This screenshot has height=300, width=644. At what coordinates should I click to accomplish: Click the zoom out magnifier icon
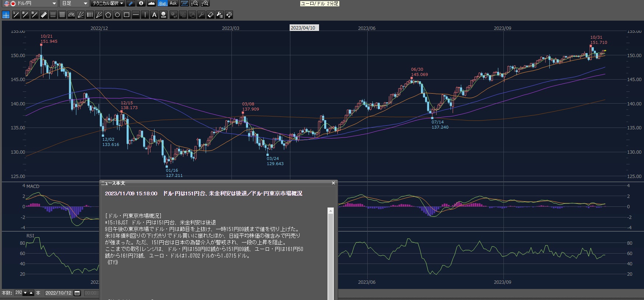pos(195,3)
